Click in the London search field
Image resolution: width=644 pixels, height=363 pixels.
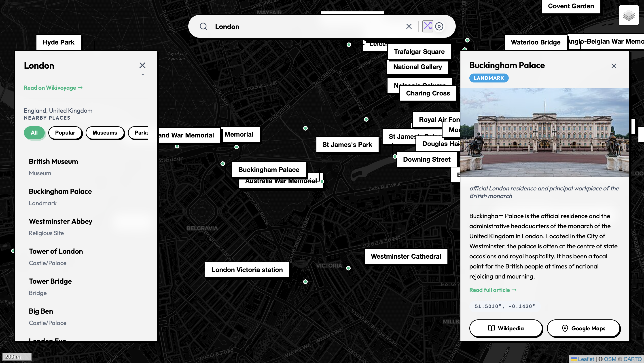(x=300, y=26)
